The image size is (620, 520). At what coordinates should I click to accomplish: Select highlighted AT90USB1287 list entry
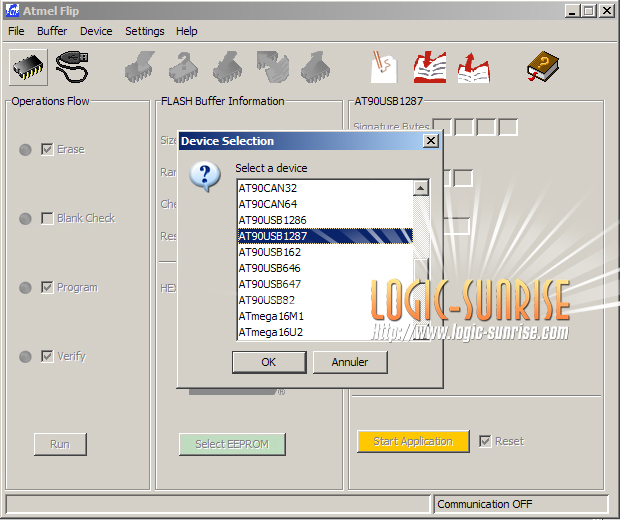325,236
